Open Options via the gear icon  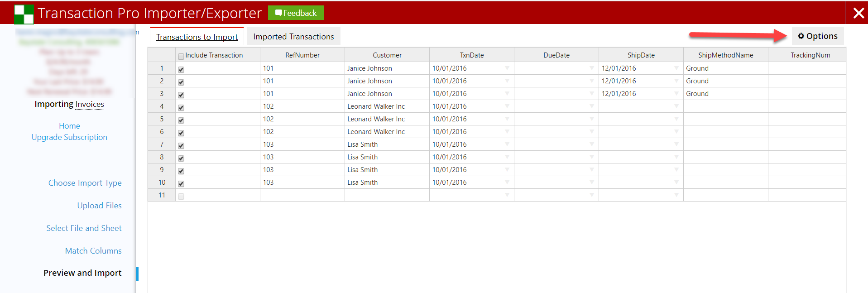tap(801, 36)
